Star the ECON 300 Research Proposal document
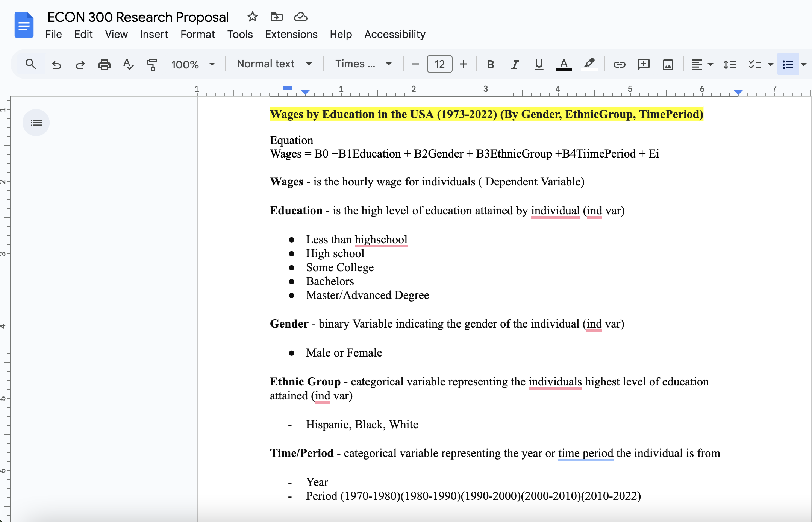 click(252, 17)
